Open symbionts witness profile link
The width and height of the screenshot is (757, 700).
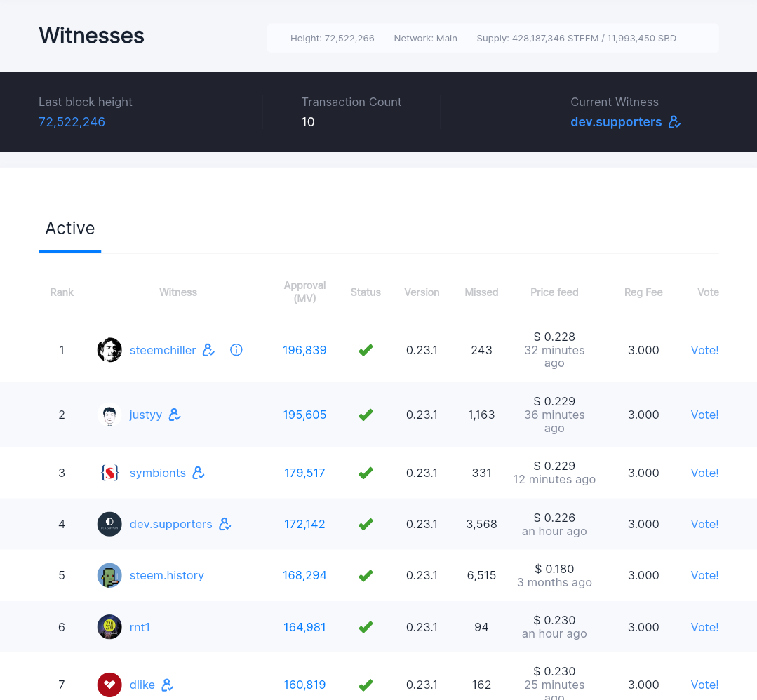coord(158,473)
